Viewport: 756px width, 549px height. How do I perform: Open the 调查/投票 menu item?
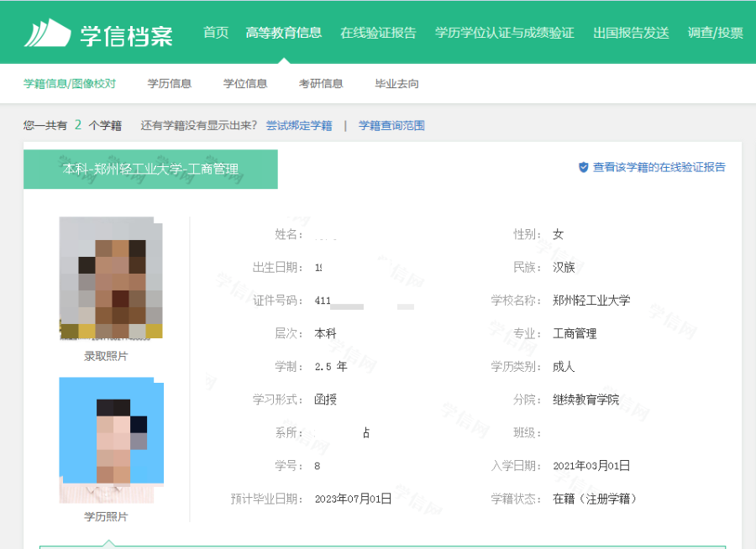tap(715, 33)
